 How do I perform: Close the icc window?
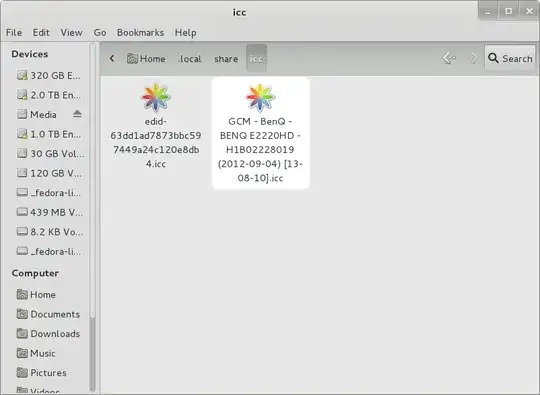pos(530,11)
